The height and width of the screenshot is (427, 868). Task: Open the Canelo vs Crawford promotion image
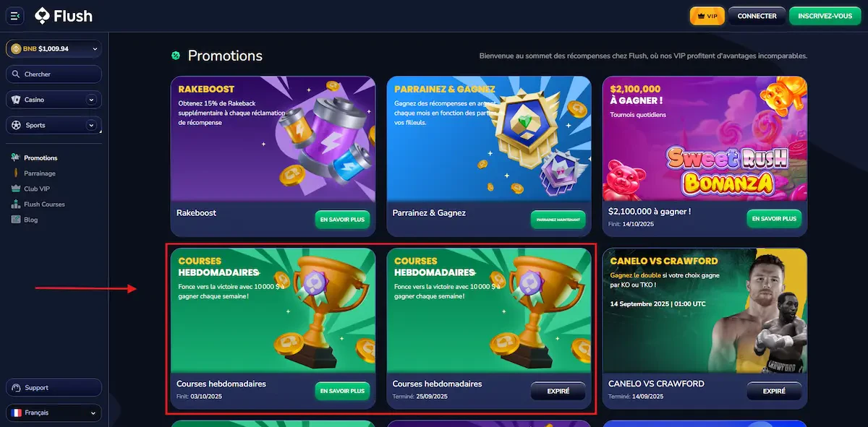pyautogui.click(x=705, y=311)
